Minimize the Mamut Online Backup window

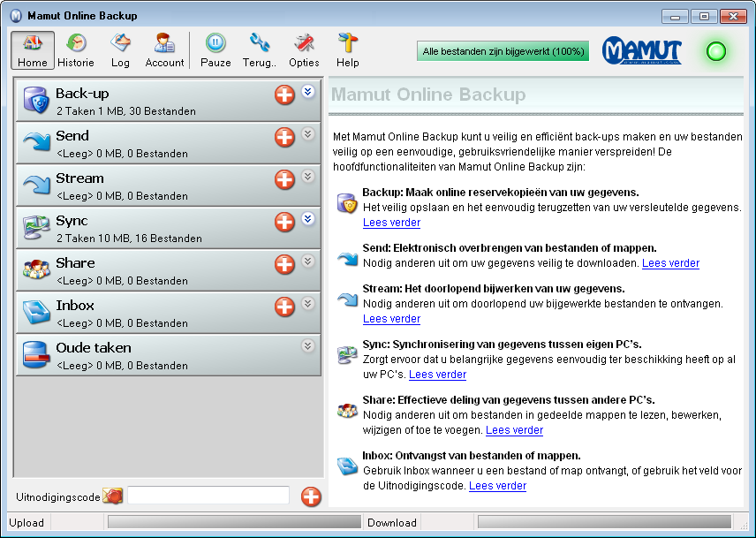point(675,17)
